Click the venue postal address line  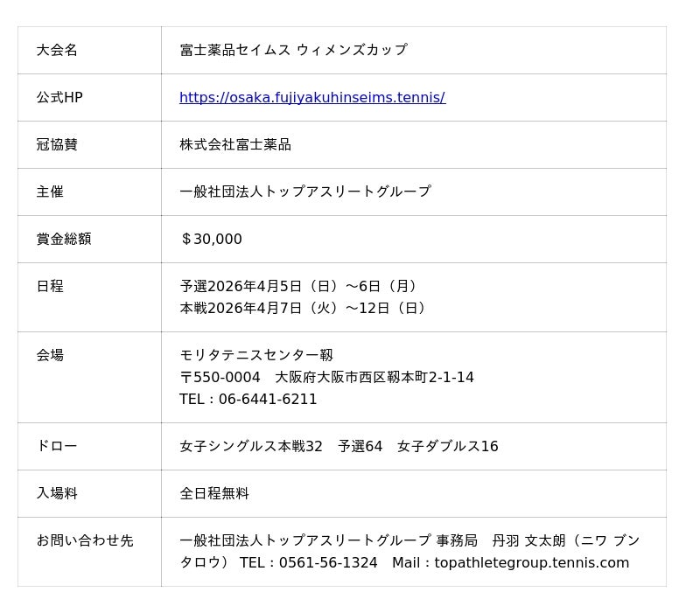(326, 377)
